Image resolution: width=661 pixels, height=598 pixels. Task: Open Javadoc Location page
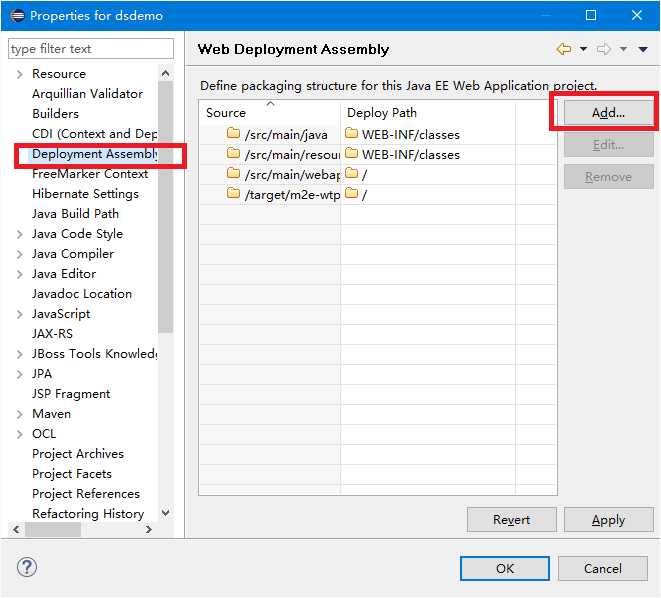[x=82, y=294]
